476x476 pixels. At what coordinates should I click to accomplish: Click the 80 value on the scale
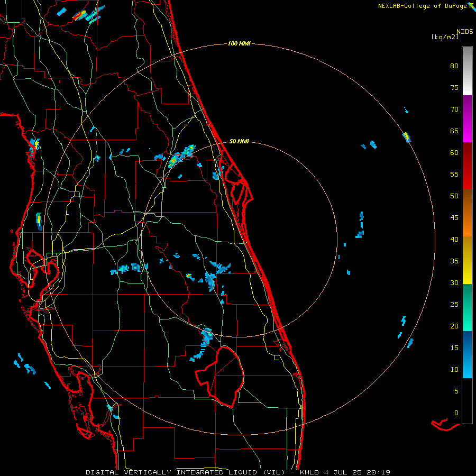(454, 66)
